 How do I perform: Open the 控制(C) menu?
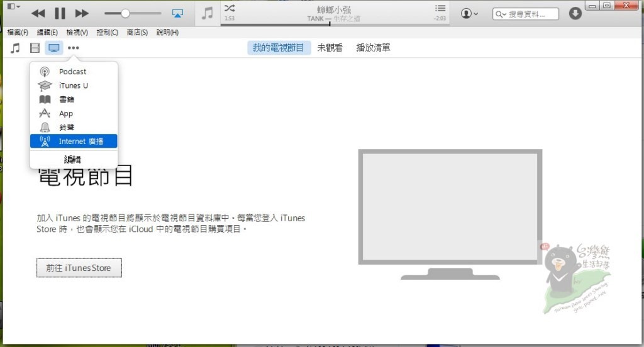pos(107,33)
